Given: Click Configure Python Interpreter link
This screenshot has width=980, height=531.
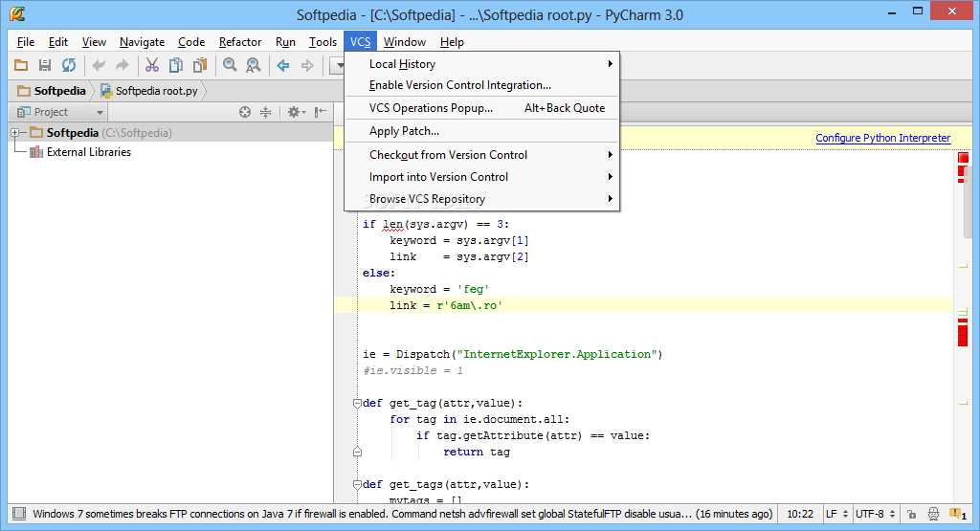Looking at the screenshot, I should (x=883, y=138).
